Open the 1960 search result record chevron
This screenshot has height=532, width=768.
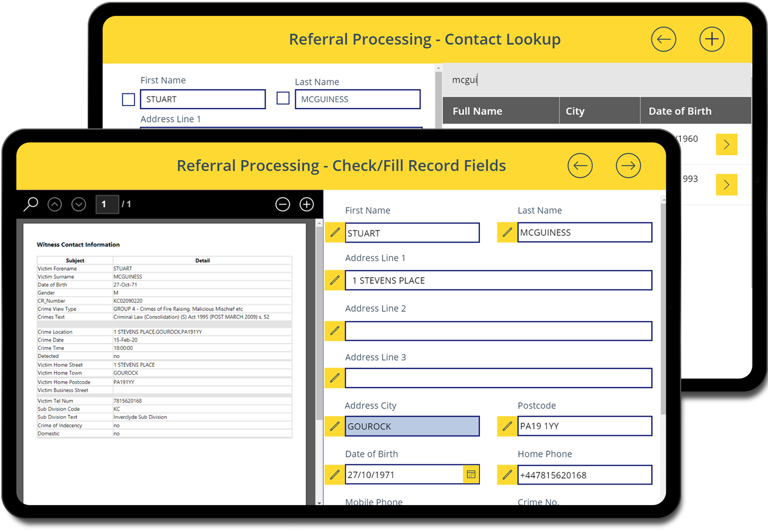point(727,144)
